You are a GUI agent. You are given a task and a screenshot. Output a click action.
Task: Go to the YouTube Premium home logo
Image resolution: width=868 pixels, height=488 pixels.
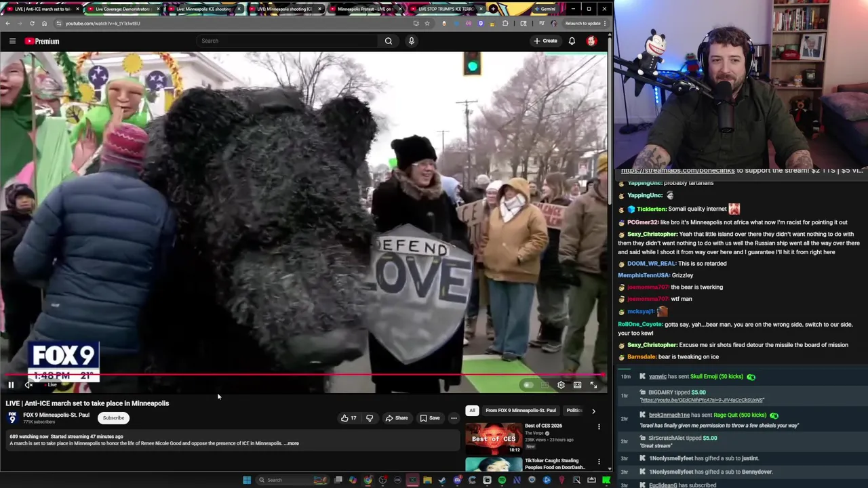pyautogui.click(x=42, y=41)
